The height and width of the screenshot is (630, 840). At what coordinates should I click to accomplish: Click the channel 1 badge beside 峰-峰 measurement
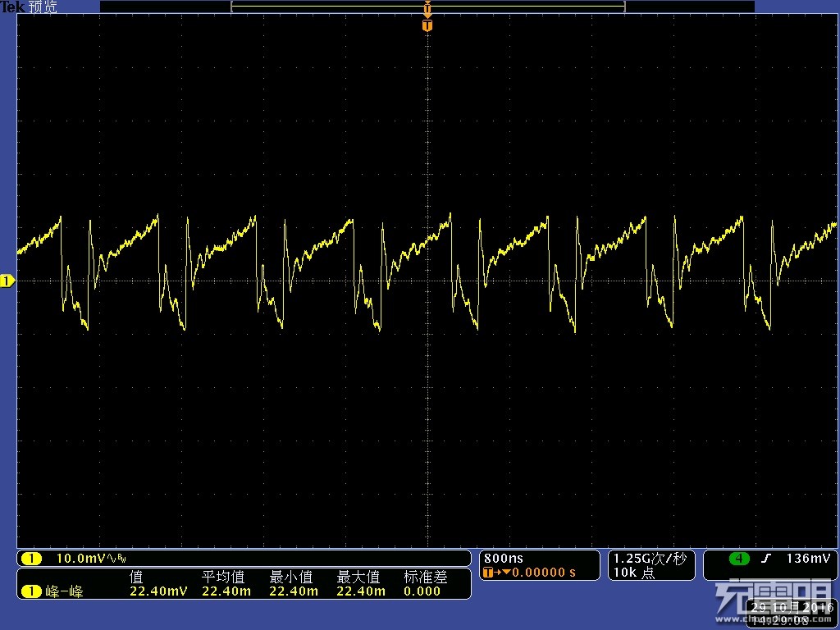31,591
